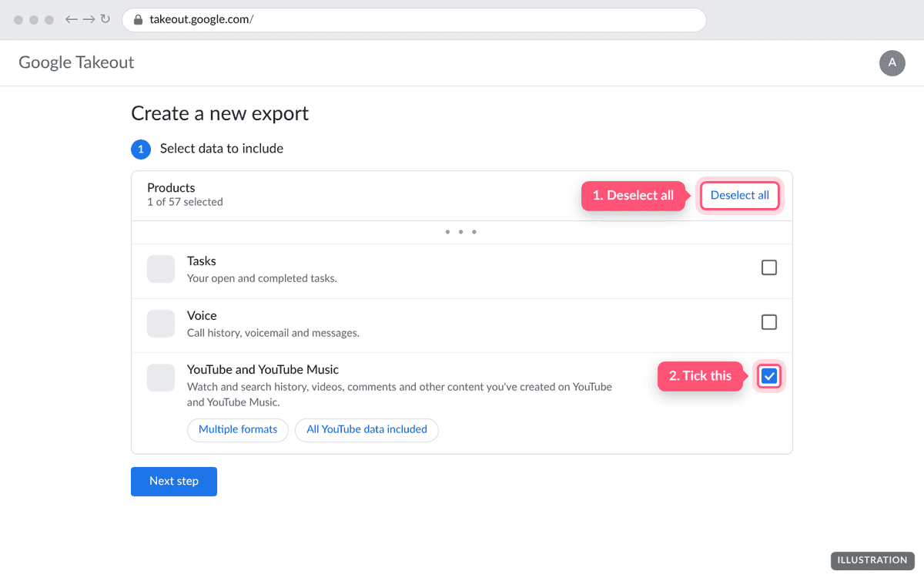
Task: Tick the Voice checkbox
Action: click(x=768, y=322)
